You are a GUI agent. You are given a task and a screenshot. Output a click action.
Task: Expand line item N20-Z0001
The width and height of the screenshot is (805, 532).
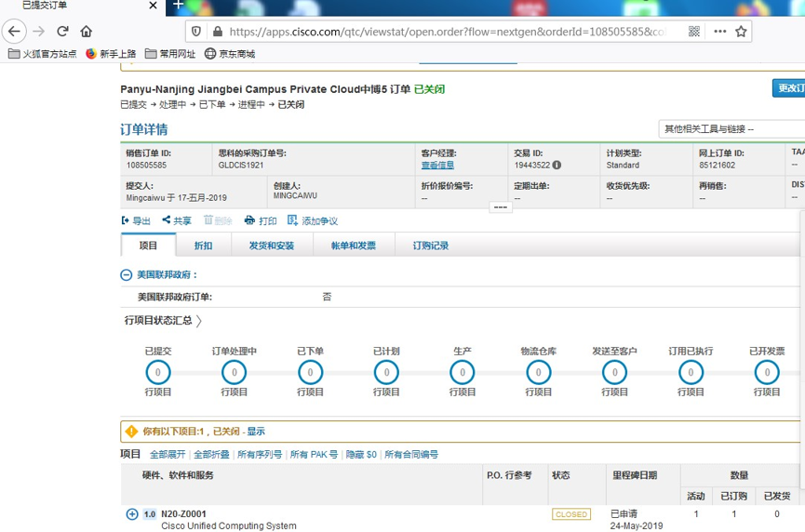132,514
